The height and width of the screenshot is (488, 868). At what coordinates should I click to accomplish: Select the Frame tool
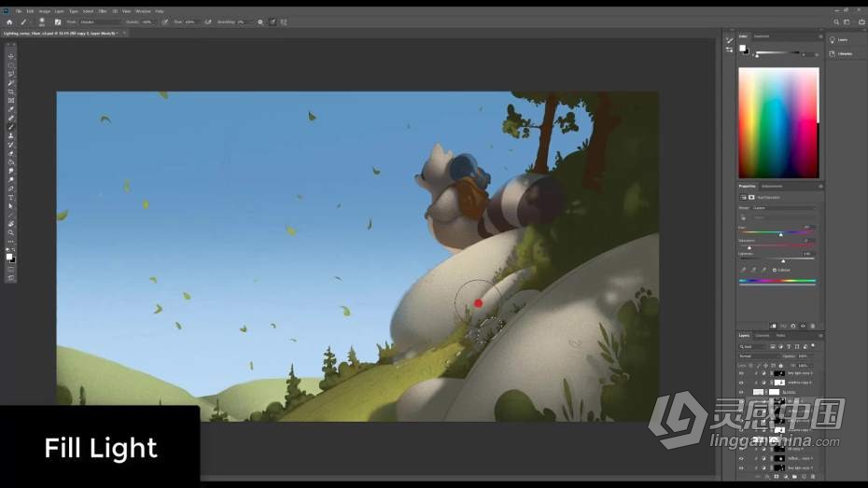(11, 101)
